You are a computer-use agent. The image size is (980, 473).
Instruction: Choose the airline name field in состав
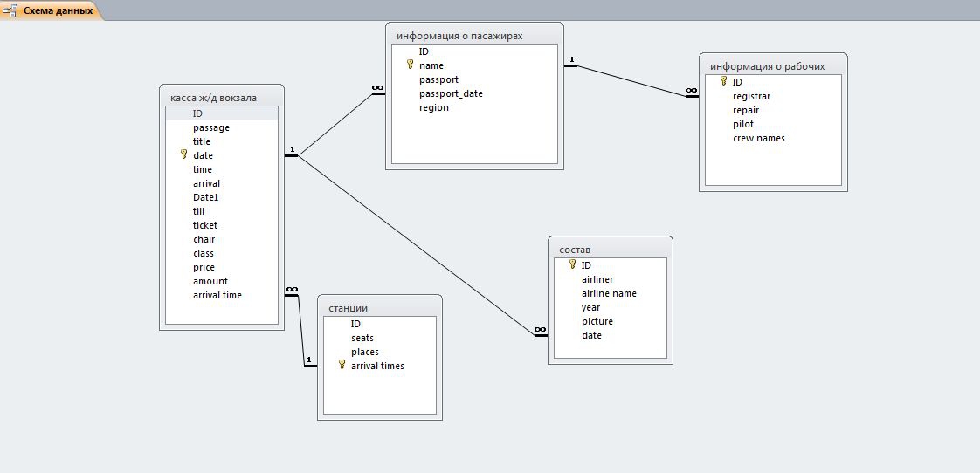pos(609,293)
